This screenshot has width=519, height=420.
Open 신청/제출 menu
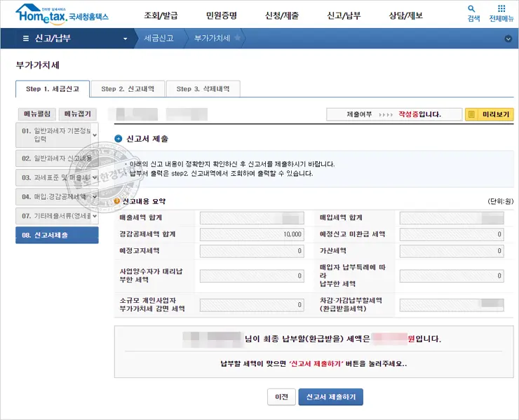click(x=282, y=15)
